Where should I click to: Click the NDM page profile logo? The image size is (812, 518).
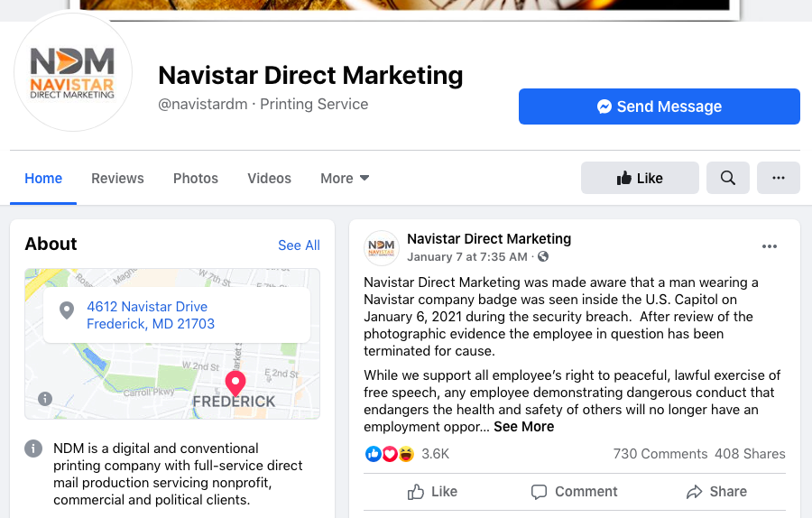[72, 72]
